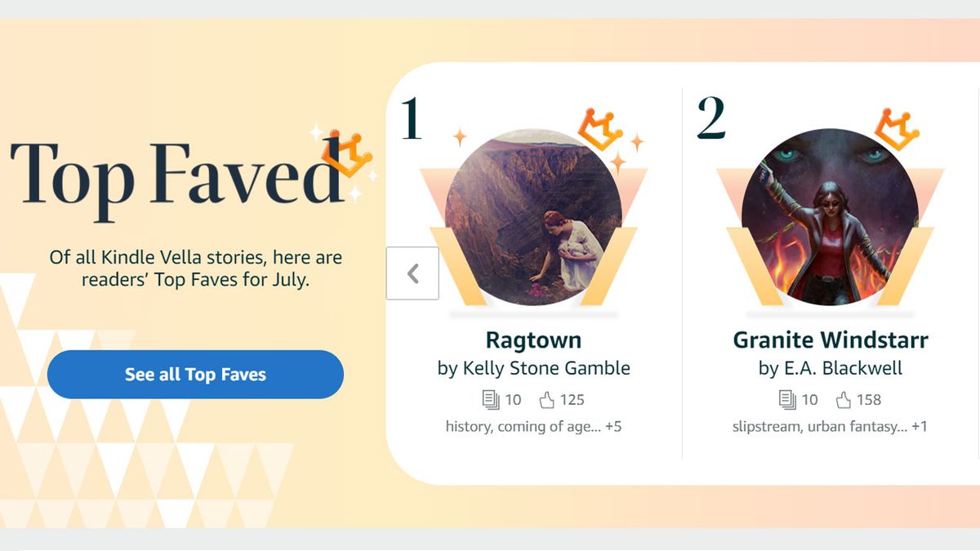Click the thumbs-up icon under Ragtown
This screenshot has width=980, height=551.
click(546, 400)
